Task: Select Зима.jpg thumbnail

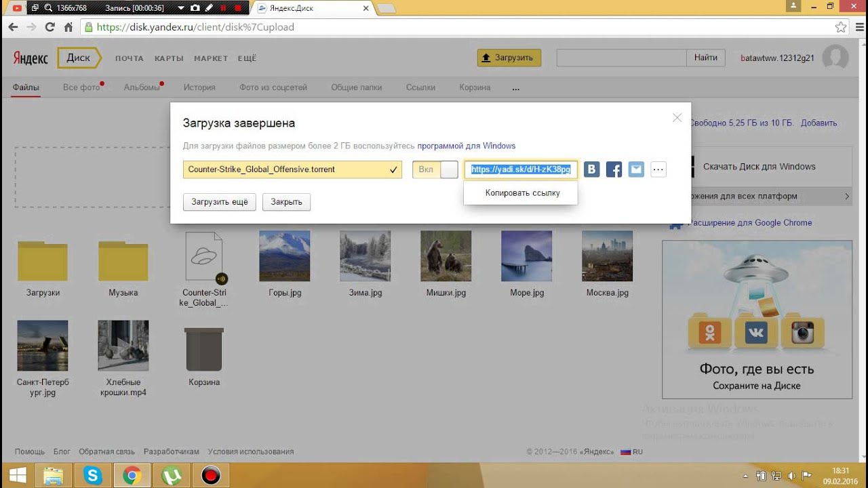Action: point(366,256)
